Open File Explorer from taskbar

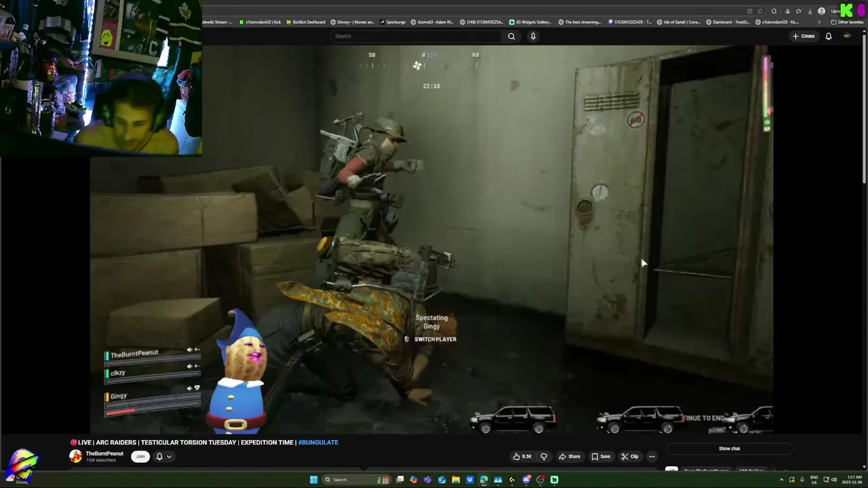tap(456, 480)
